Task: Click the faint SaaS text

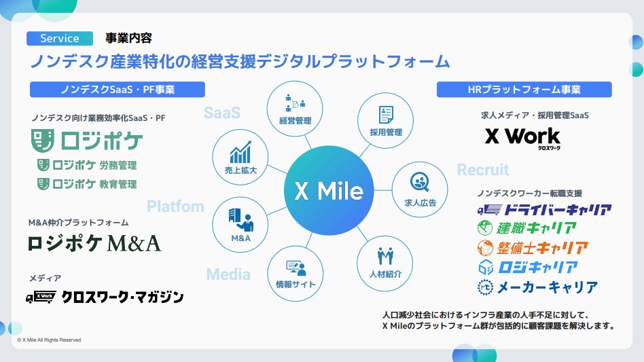Action: pos(222,113)
